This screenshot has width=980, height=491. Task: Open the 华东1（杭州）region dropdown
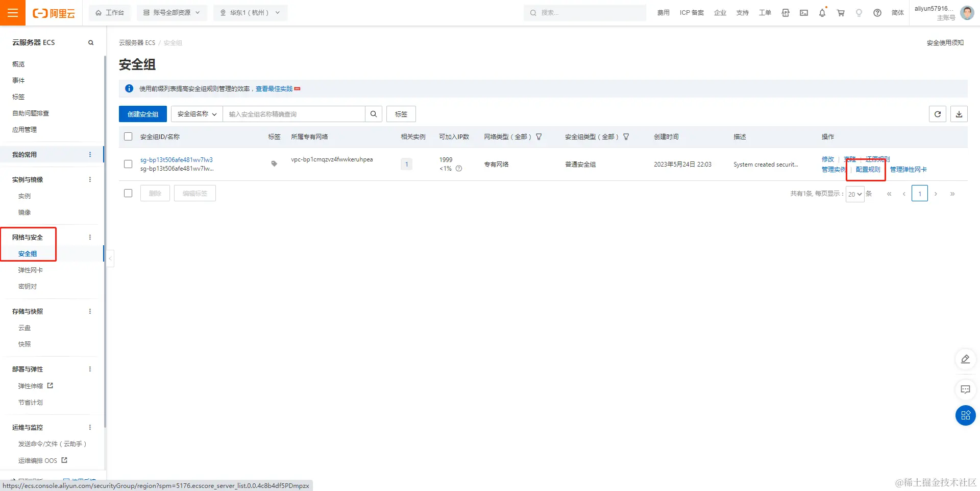250,13
